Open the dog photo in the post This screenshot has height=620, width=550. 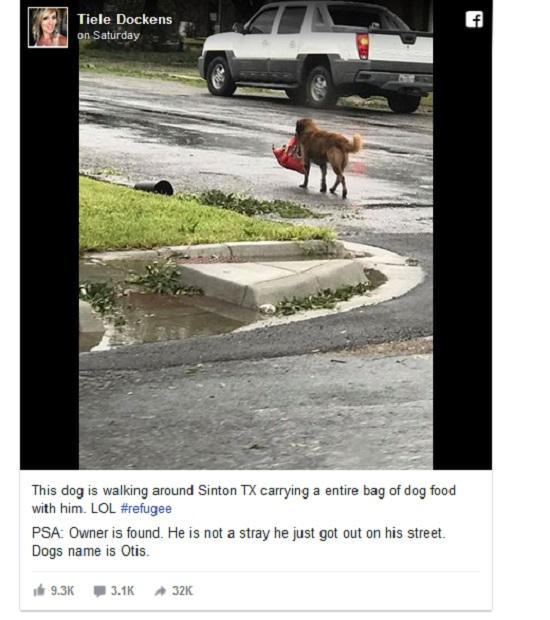coord(256,235)
